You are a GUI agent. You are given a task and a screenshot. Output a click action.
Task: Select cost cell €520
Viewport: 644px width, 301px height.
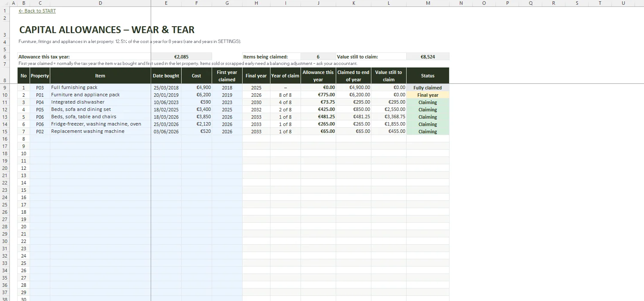pyautogui.click(x=197, y=132)
